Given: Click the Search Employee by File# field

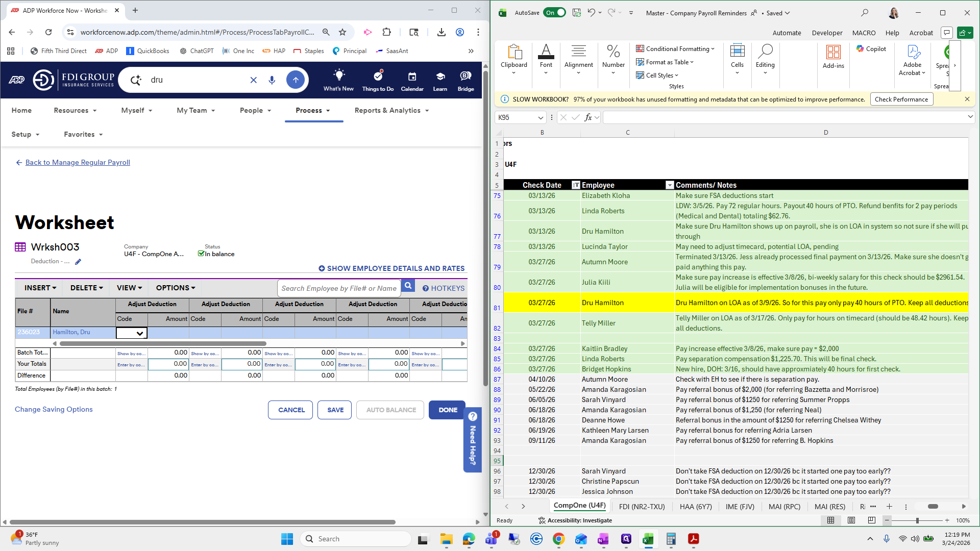Looking at the screenshot, I should tap(339, 288).
